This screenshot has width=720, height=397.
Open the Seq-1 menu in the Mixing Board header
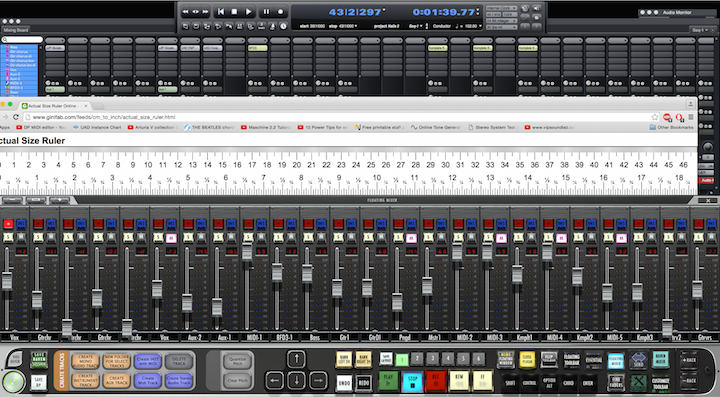click(x=699, y=30)
